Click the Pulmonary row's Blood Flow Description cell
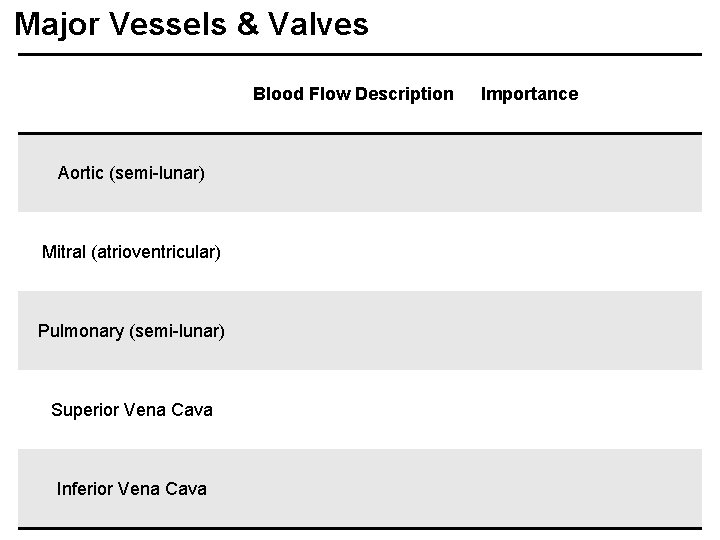The height and width of the screenshot is (540, 720). click(x=353, y=330)
